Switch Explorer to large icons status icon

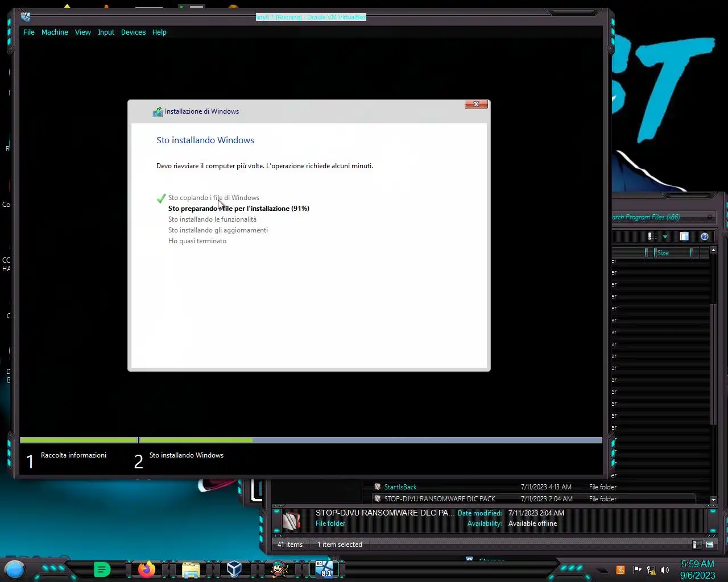[710, 544]
